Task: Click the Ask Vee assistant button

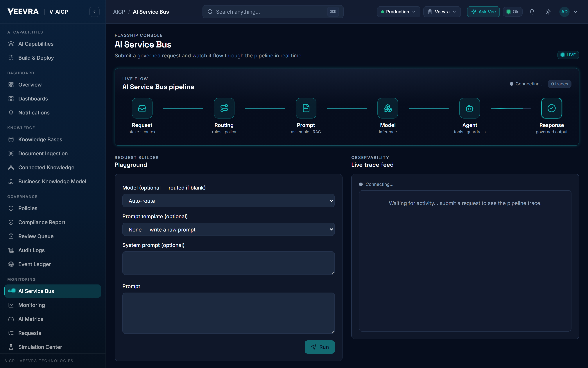Action: pos(483,12)
